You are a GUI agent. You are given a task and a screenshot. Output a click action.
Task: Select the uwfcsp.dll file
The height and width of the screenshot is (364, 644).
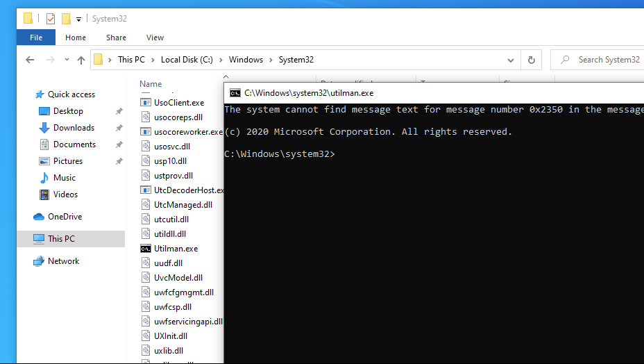pyautogui.click(x=173, y=307)
